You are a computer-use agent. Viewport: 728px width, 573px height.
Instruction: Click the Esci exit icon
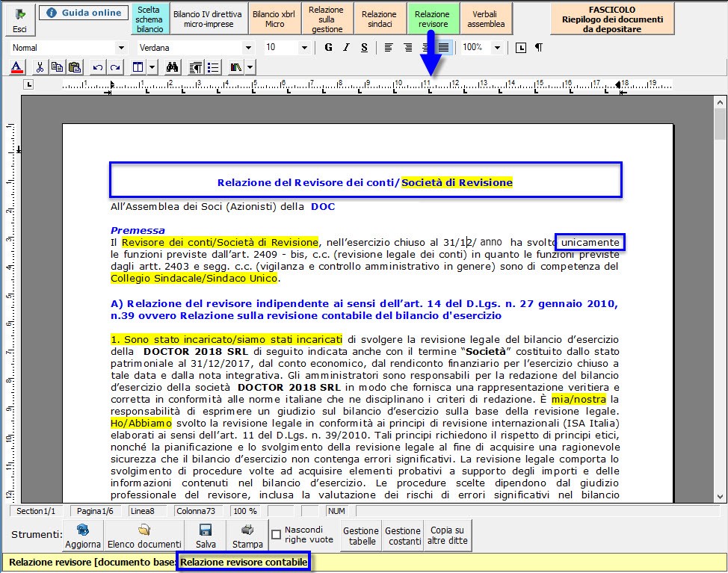[19, 19]
